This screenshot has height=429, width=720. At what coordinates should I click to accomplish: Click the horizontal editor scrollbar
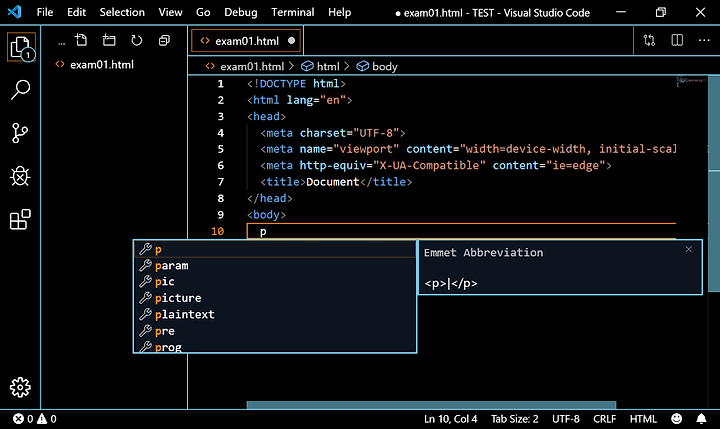[431, 405]
